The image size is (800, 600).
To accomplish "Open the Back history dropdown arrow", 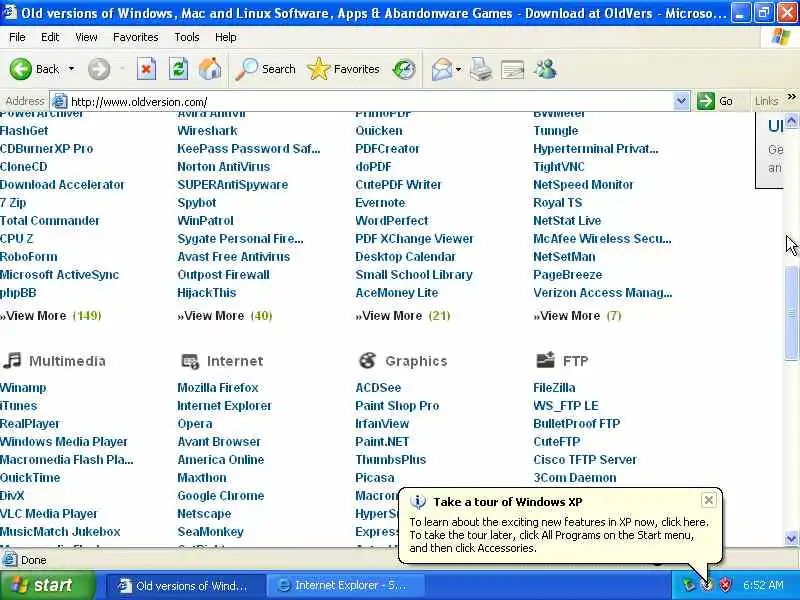I will (x=71, y=69).
